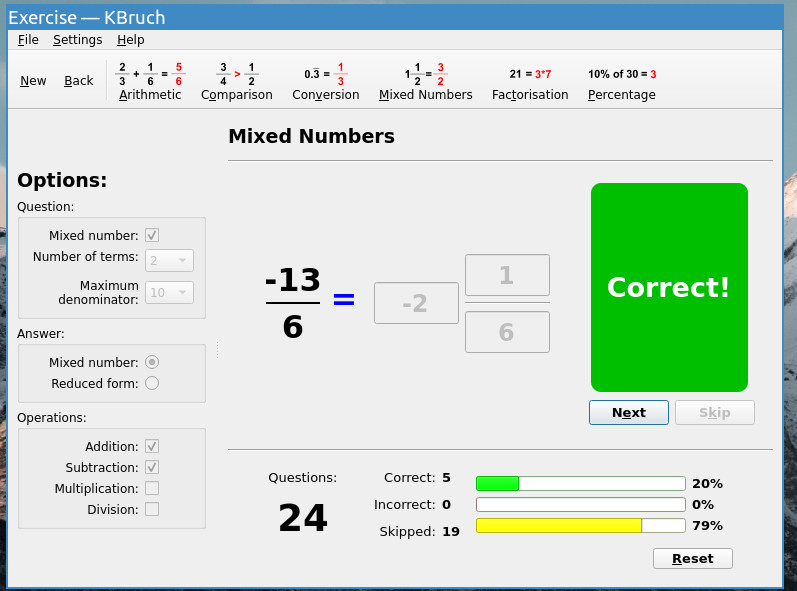This screenshot has width=797, height=591.
Task: Toggle the Addition checkbox
Action: [152, 446]
